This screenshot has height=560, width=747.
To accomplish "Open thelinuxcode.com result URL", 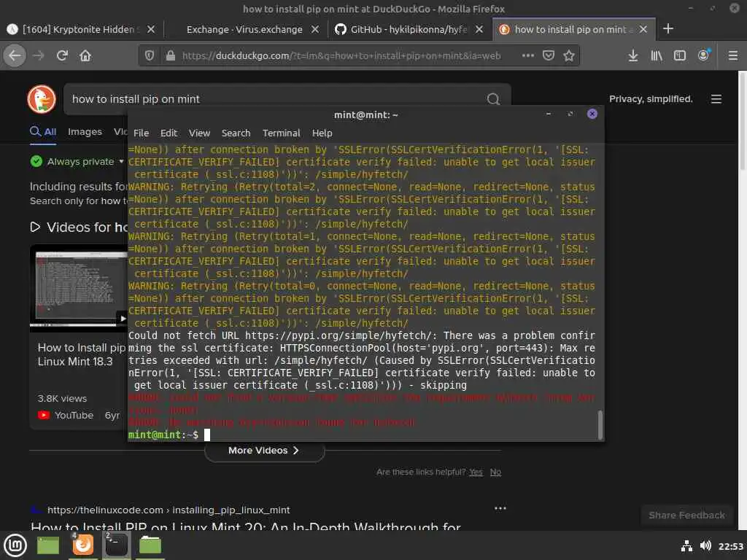I will [x=169, y=510].
